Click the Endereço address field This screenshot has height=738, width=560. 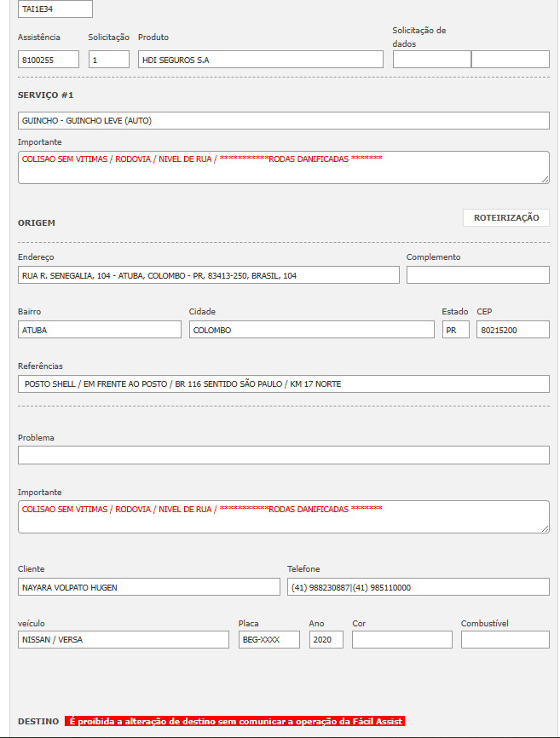(208, 275)
